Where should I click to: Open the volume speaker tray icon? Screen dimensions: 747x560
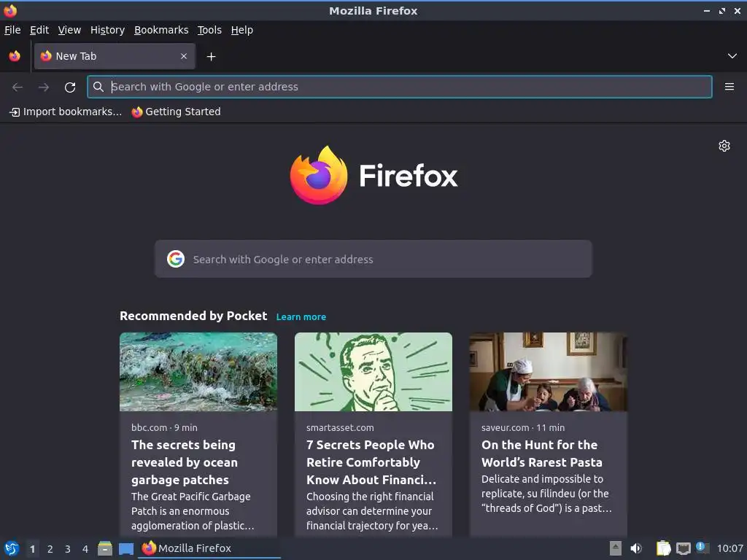(x=636, y=548)
